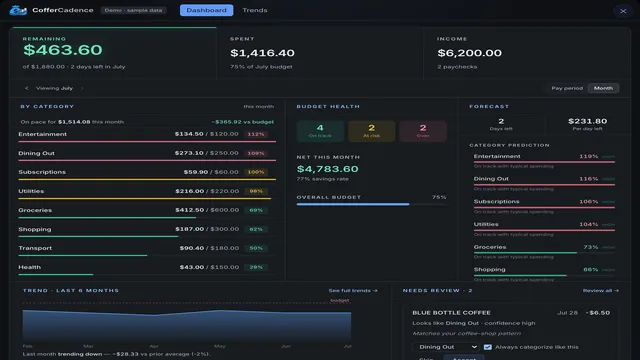Click the 109% Dining Out badge

[256, 153]
